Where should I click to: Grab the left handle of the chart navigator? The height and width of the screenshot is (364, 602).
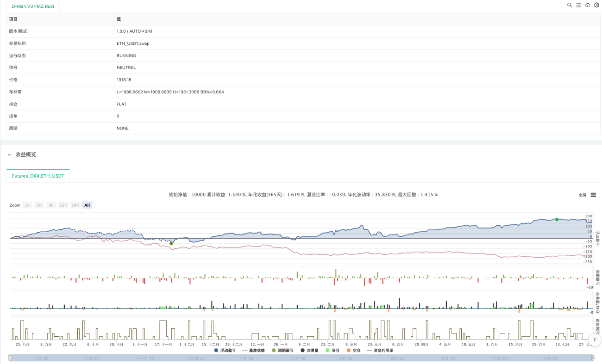(x=10, y=358)
